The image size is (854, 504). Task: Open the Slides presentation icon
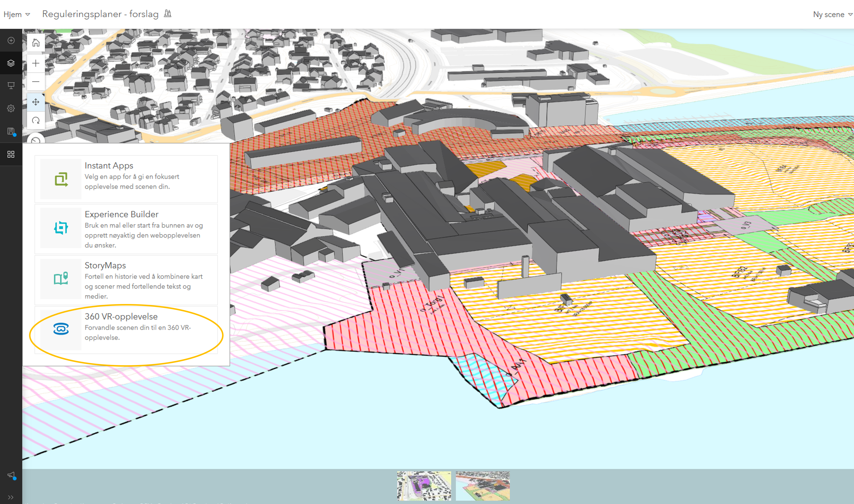click(11, 86)
